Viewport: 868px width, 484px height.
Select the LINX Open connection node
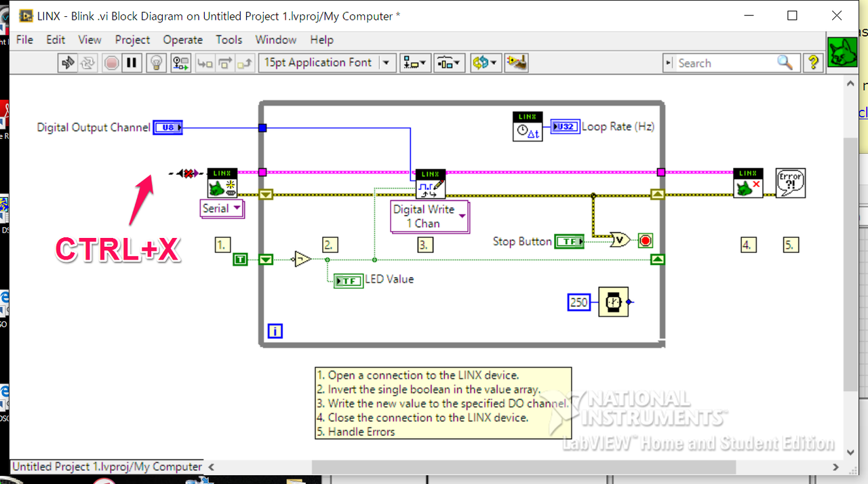tap(222, 183)
